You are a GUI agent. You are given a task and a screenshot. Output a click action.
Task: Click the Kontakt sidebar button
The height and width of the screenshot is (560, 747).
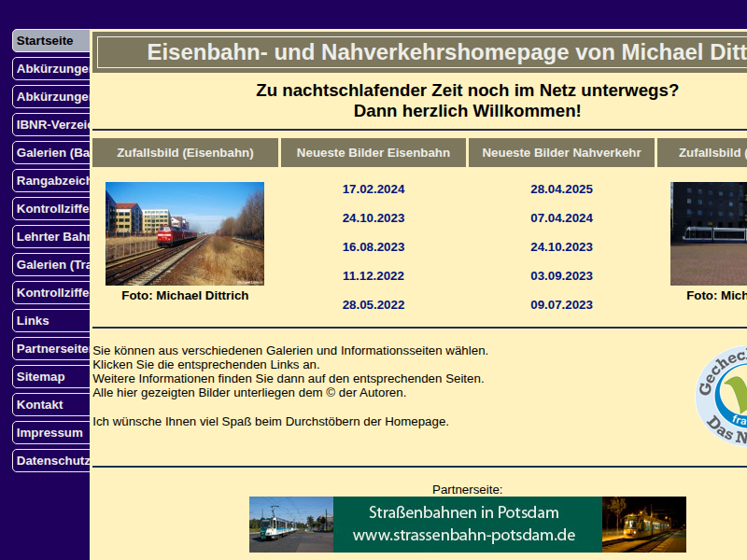pos(52,405)
